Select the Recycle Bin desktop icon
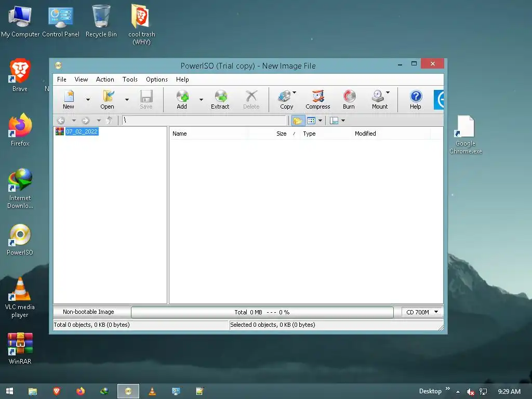532x399 pixels. pyautogui.click(x=101, y=21)
